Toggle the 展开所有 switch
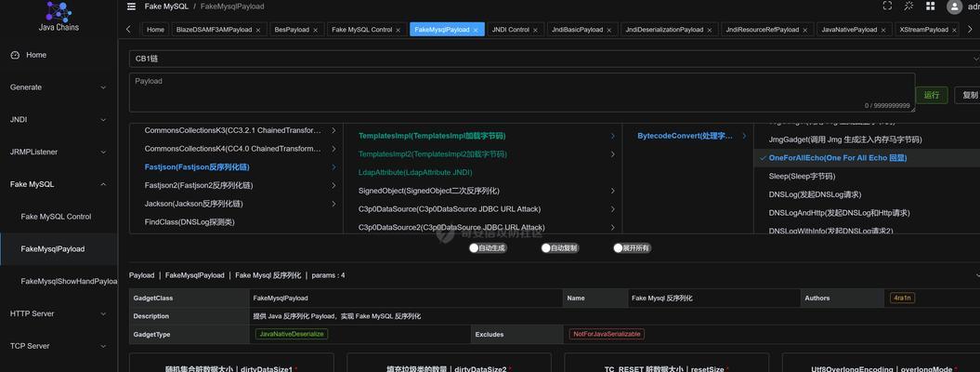Screen dimensions: 980x372 [632, 248]
